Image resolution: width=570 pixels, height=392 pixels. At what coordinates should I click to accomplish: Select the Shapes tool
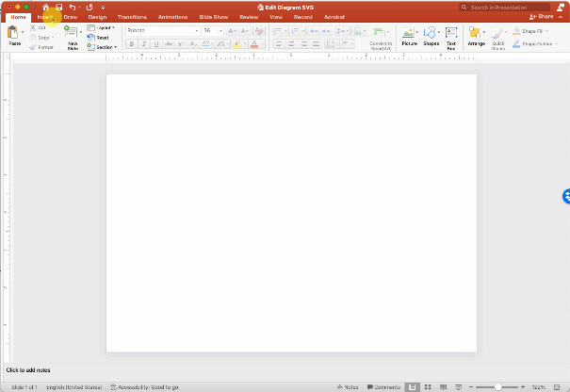(431, 35)
